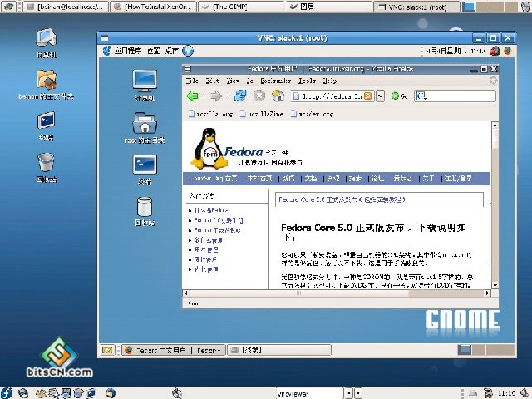Click the green Go button beside the URL
The height and width of the screenshot is (399, 532).
pos(399,96)
